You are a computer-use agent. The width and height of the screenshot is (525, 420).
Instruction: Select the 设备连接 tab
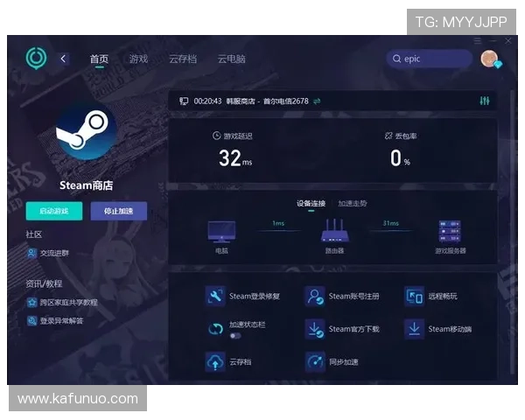pyautogui.click(x=311, y=204)
